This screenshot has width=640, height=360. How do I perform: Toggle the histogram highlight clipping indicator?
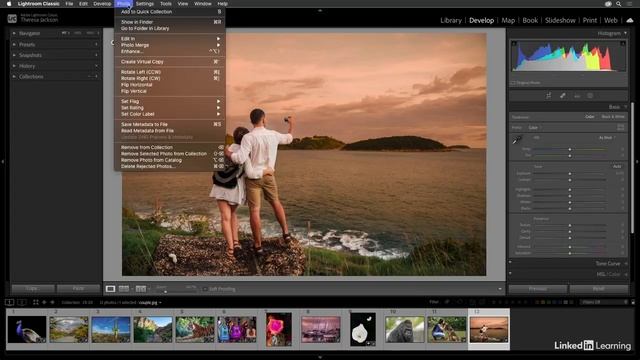pos(623,43)
